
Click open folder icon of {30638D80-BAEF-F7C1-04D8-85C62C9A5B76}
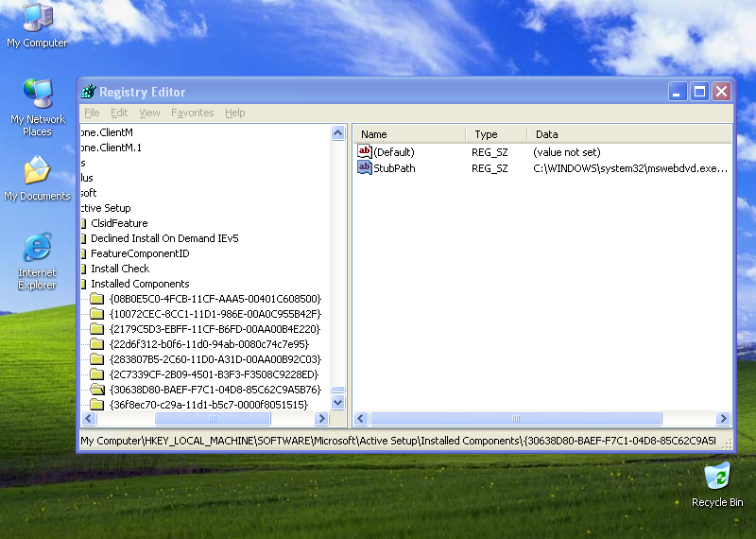coord(97,390)
